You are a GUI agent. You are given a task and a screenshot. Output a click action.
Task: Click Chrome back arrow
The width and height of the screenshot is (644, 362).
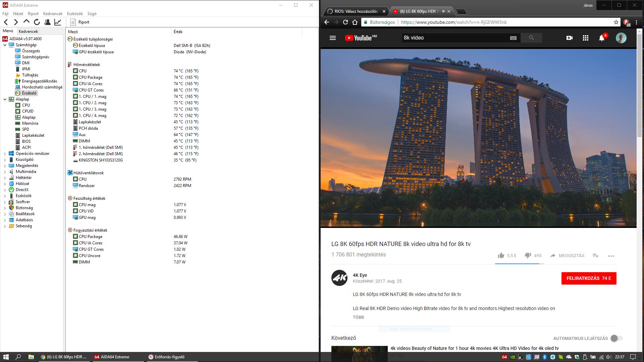point(327,22)
